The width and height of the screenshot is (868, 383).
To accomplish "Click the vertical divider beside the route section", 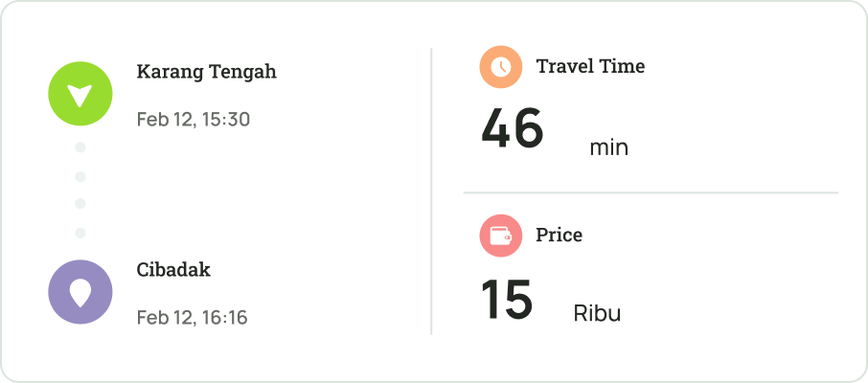I will [x=431, y=191].
